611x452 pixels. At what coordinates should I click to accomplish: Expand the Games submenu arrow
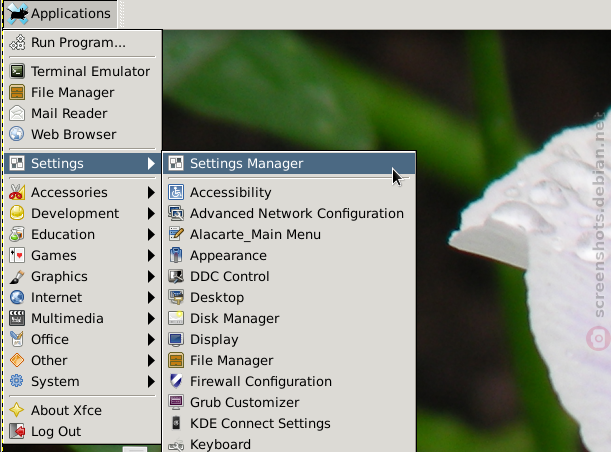pyautogui.click(x=151, y=255)
